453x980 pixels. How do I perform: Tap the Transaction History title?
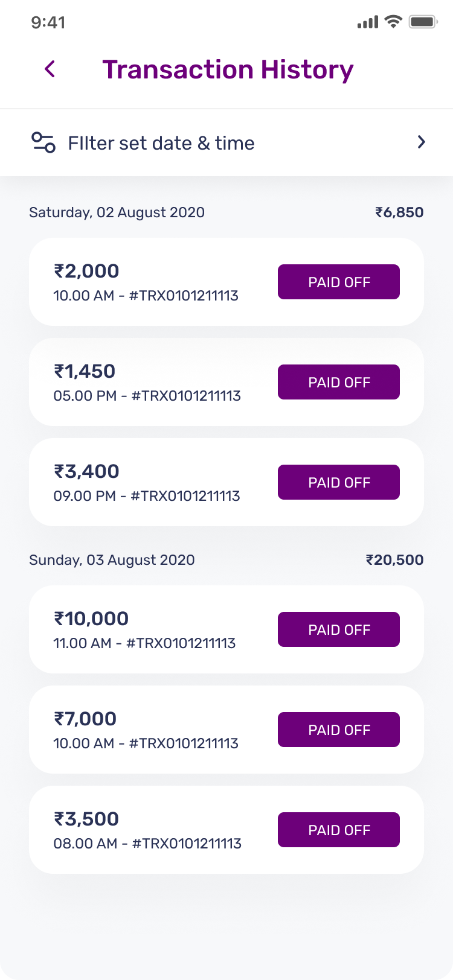(x=228, y=69)
